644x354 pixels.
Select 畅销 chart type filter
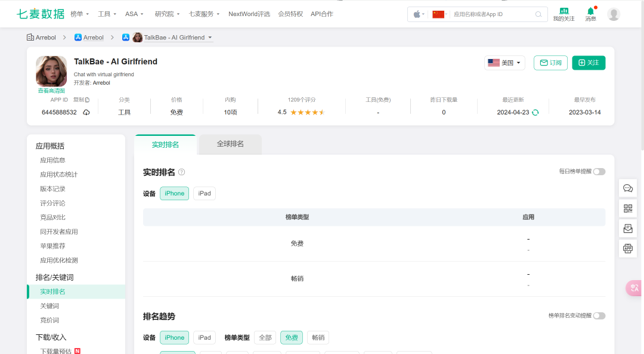[x=318, y=337]
